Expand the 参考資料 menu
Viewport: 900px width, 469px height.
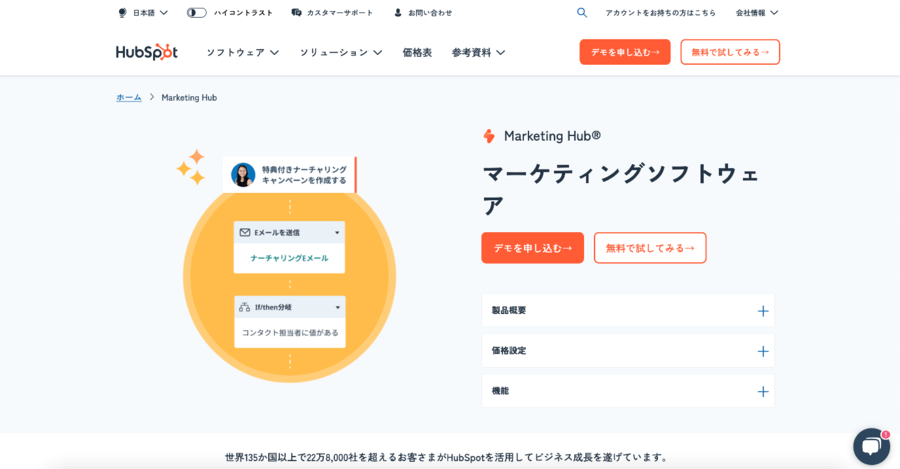(478, 52)
